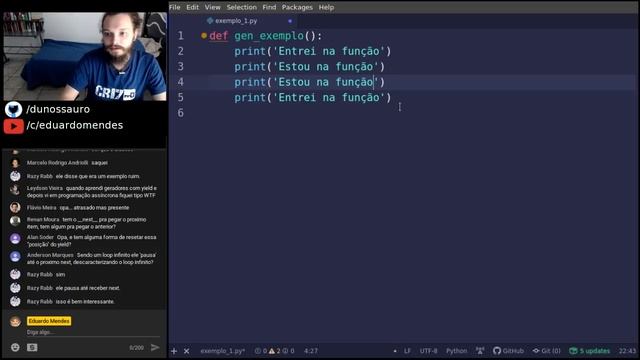Screen dimensions: 640x360
Task: Click the def keyword on line 1
Action: (x=218, y=36)
